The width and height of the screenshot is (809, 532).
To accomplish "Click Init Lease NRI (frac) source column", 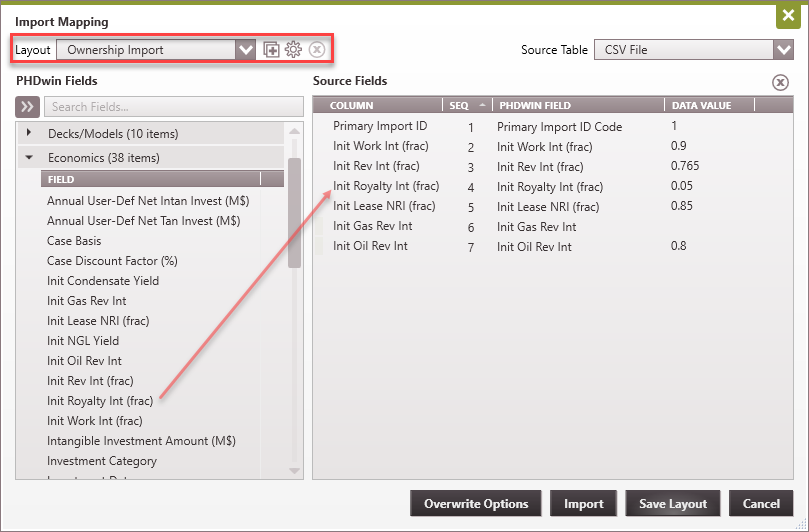I will pos(384,206).
